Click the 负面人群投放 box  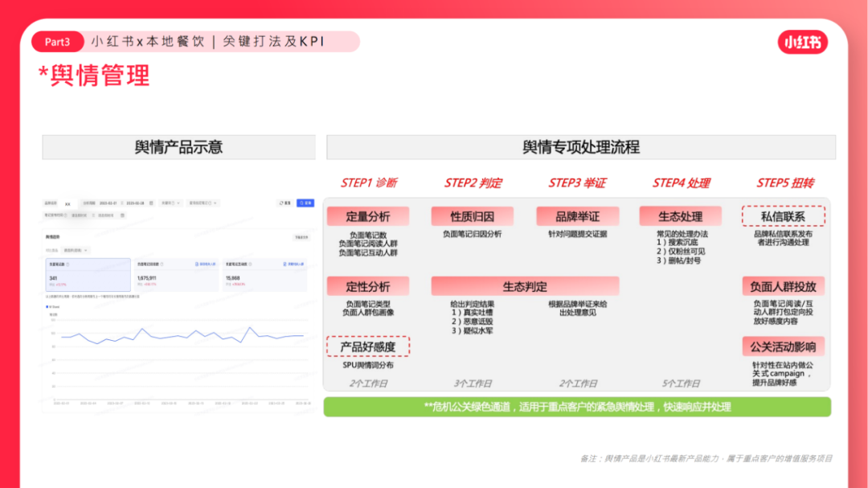[x=784, y=286]
